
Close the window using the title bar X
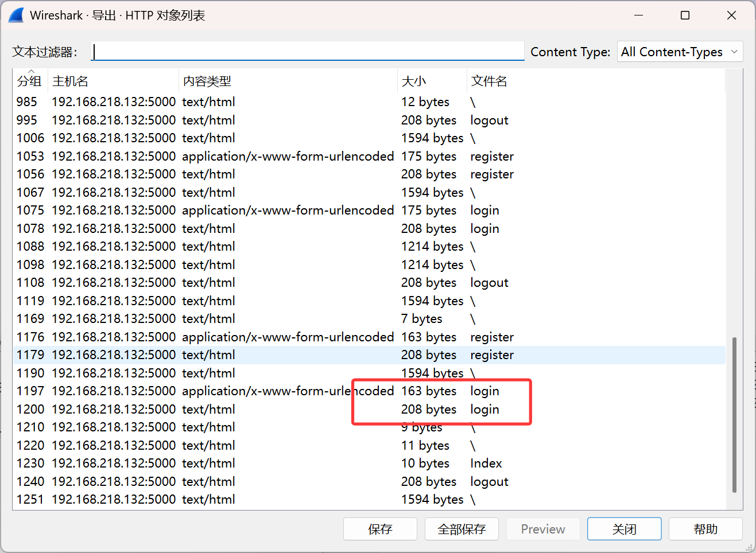click(731, 15)
